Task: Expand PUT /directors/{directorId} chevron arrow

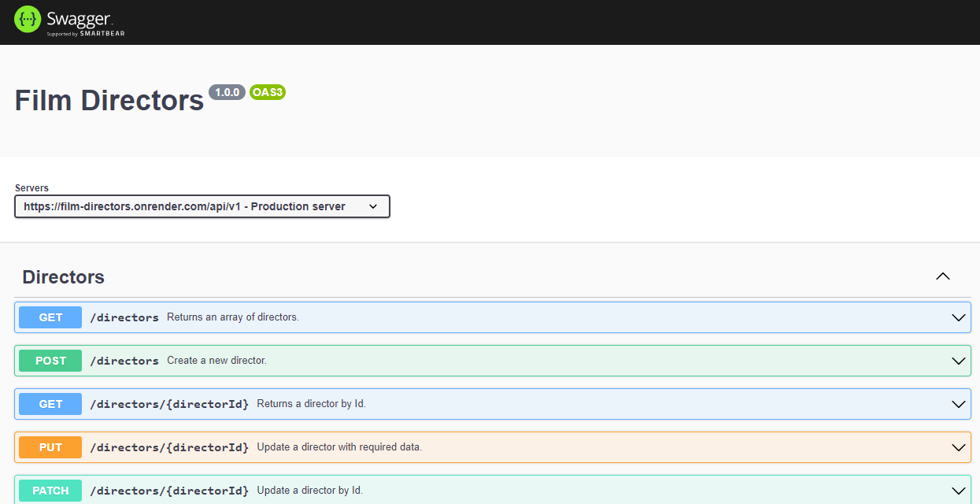Action: pos(958,447)
